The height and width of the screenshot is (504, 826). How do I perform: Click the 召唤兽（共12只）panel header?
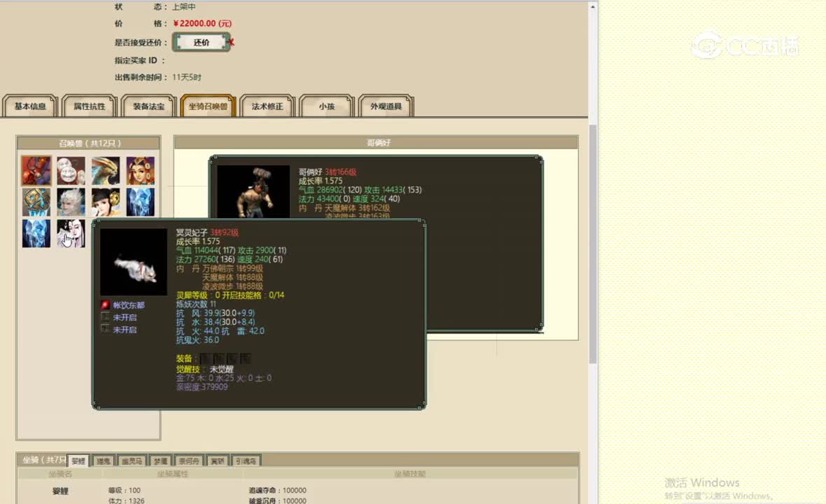tap(89, 143)
